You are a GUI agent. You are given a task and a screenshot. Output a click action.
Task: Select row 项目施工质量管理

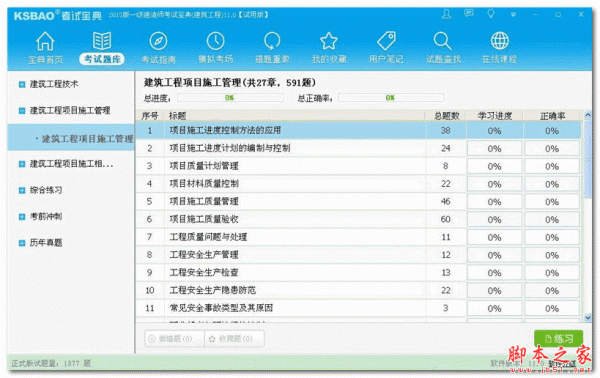click(359, 202)
